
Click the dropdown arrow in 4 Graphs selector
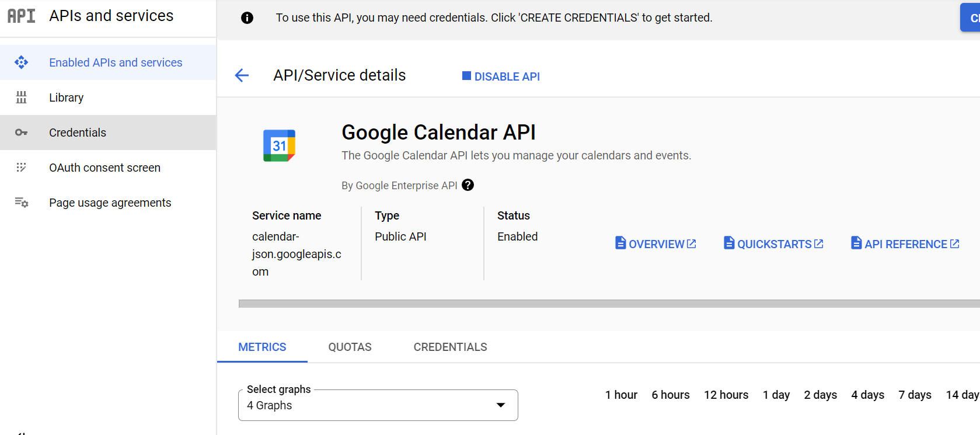pos(500,405)
